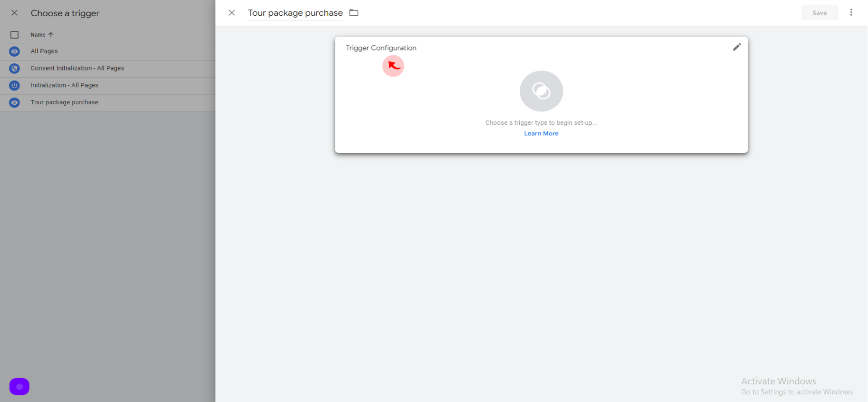The width and height of the screenshot is (868, 402).
Task: Open the three-dot more actions menu
Action: pyautogui.click(x=851, y=12)
